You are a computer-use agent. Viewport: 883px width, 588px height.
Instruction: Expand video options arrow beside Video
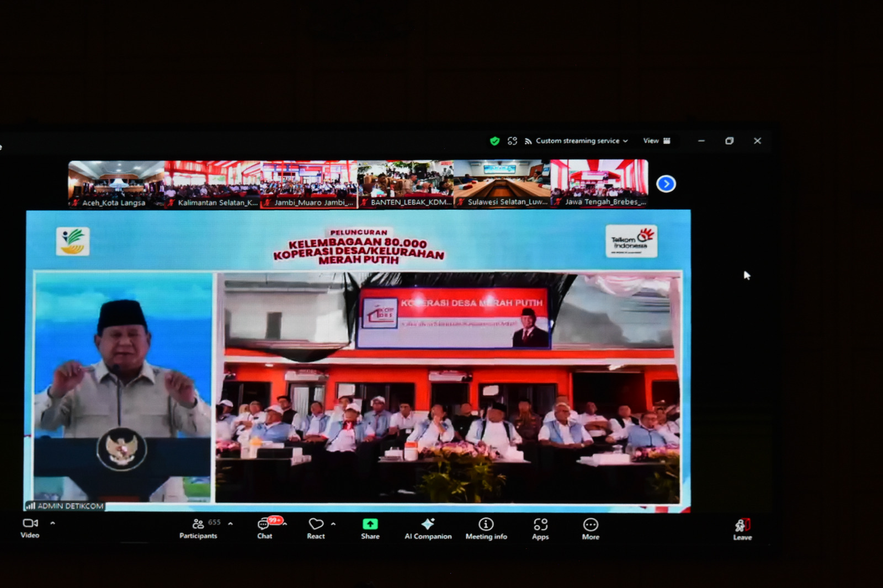pos(53,523)
